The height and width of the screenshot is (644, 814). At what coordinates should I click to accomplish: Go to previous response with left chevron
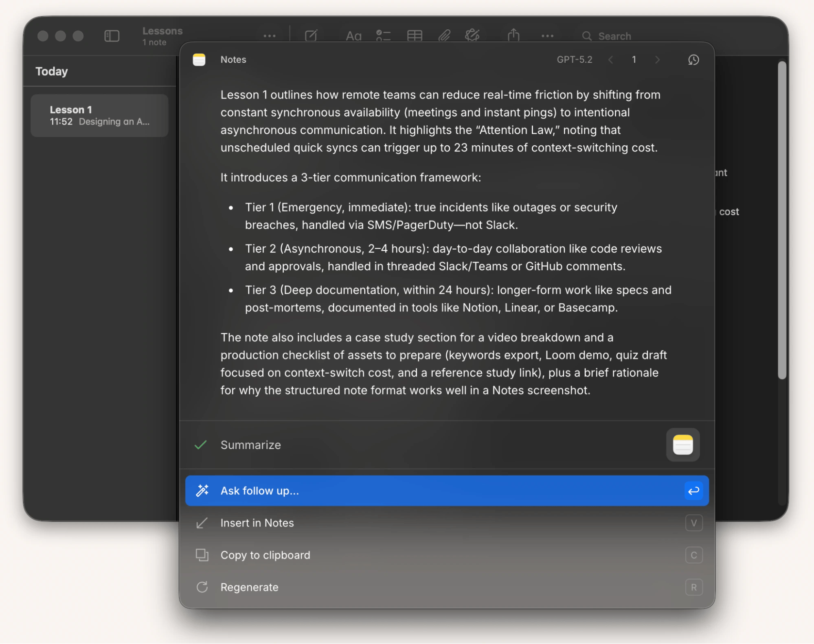coord(610,60)
